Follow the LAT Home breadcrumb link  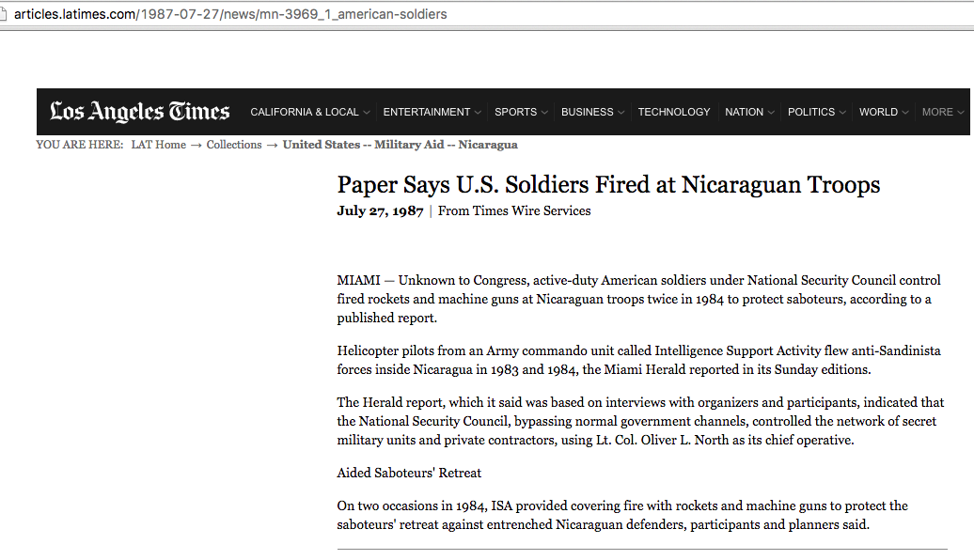(158, 145)
